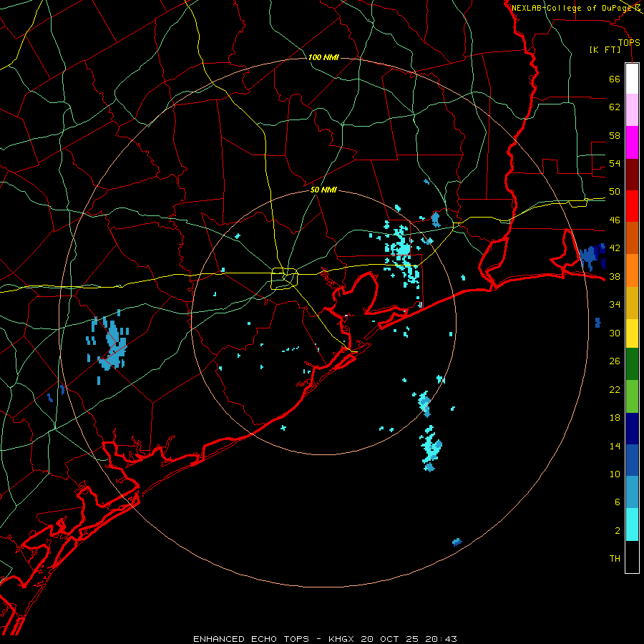Click the '42' legend value label

615,248
